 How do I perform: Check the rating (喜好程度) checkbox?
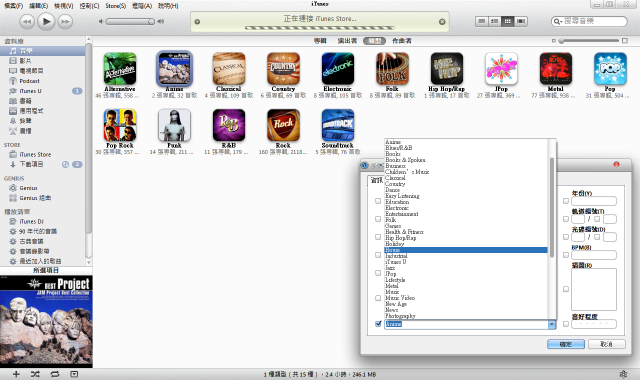point(566,324)
